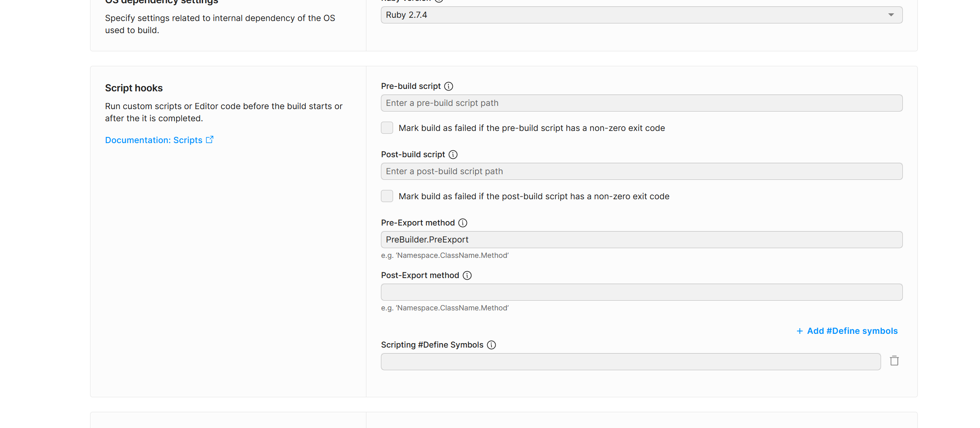Click the Scripting #Define Symbols input box

(x=630, y=361)
